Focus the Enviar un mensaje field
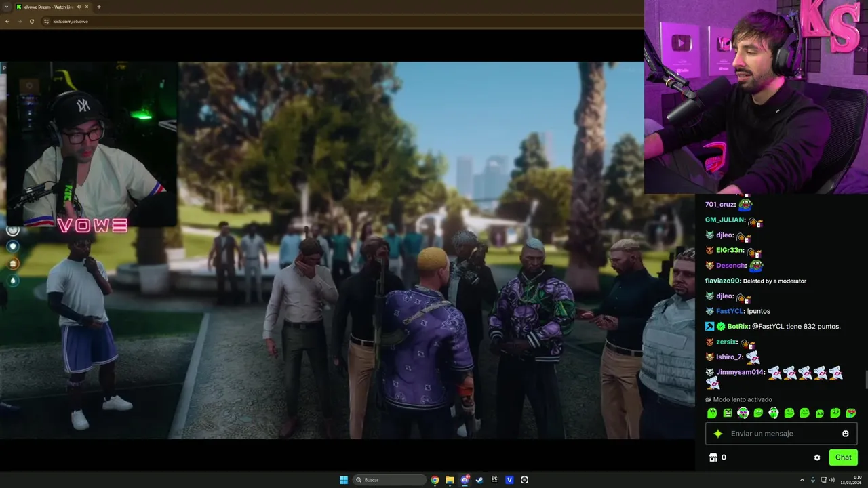Viewport: 868px width, 488px height. (781, 434)
